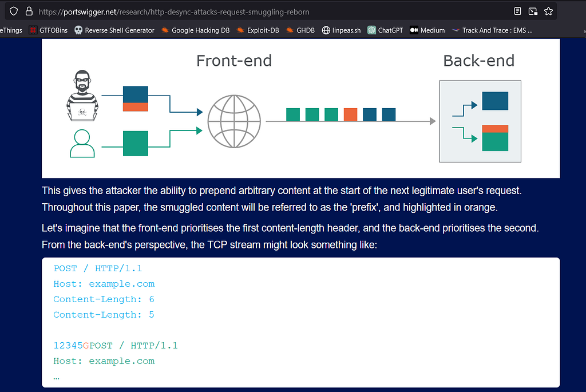Viewport: 586px width, 392px height.
Task: Click the Medium logo favicon
Action: tap(414, 30)
